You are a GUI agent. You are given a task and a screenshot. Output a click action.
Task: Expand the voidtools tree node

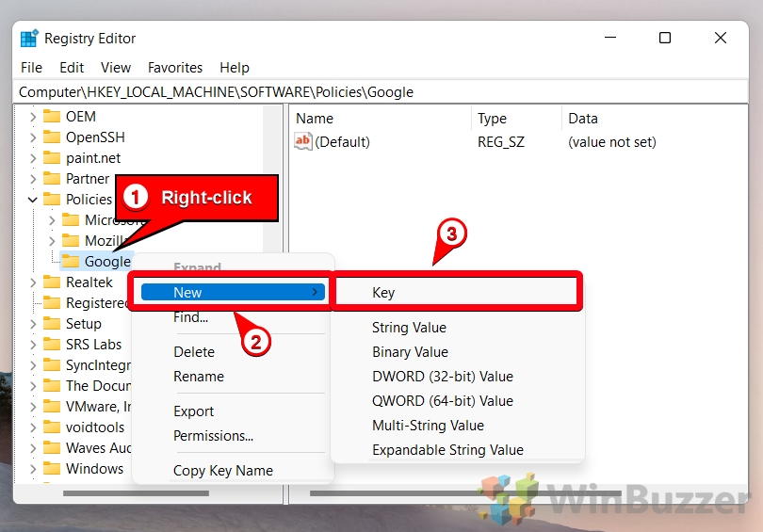coord(33,427)
